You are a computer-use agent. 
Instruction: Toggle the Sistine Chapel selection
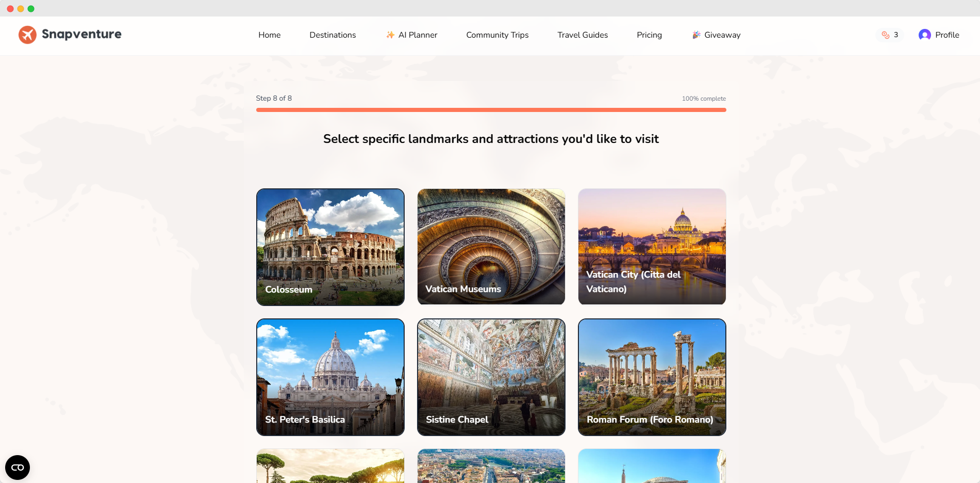491,377
